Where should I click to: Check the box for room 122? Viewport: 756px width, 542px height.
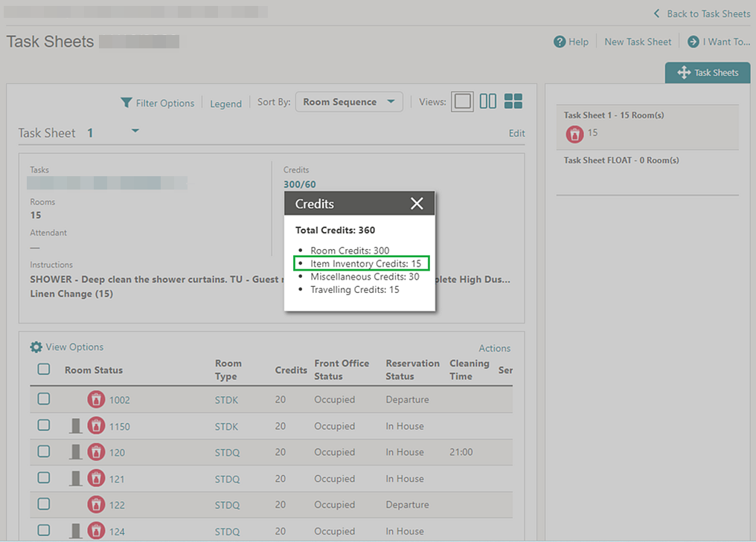pos(44,504)
